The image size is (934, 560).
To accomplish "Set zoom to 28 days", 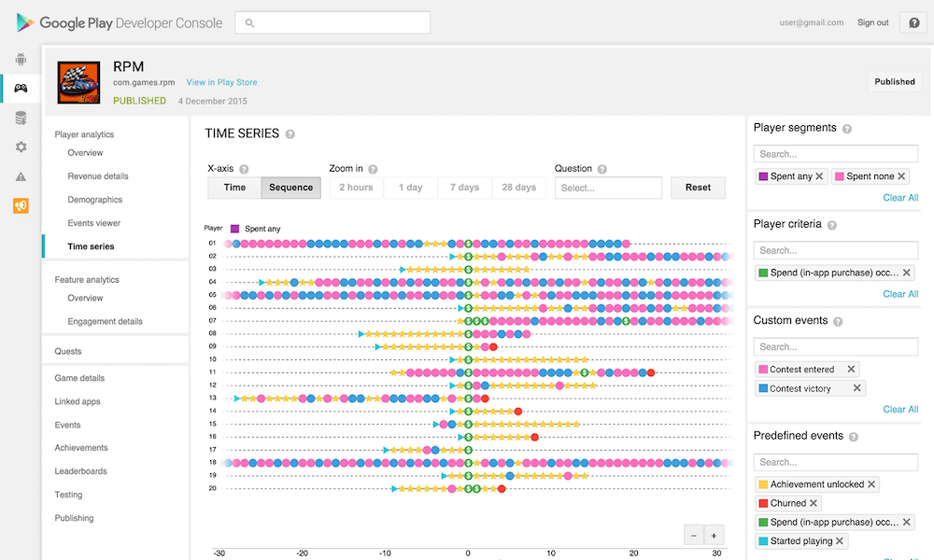I will pos(518,188).
